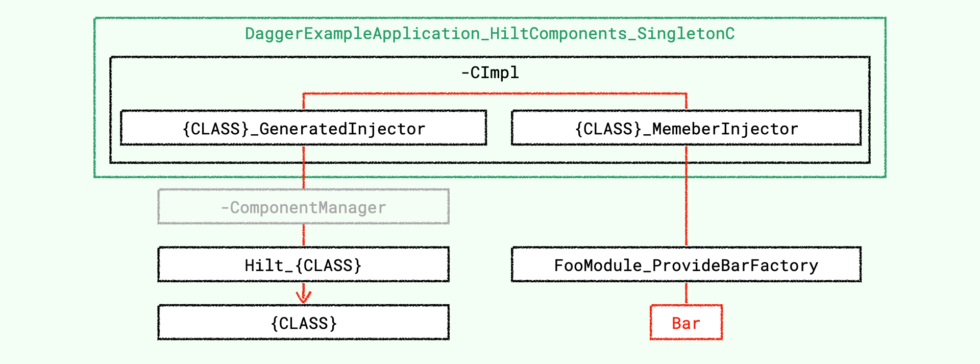Click red line between ComponentManager and Hilt_{CLASS}
The image size is (980, 364).
pyautogui.click(x=303, y=235)
